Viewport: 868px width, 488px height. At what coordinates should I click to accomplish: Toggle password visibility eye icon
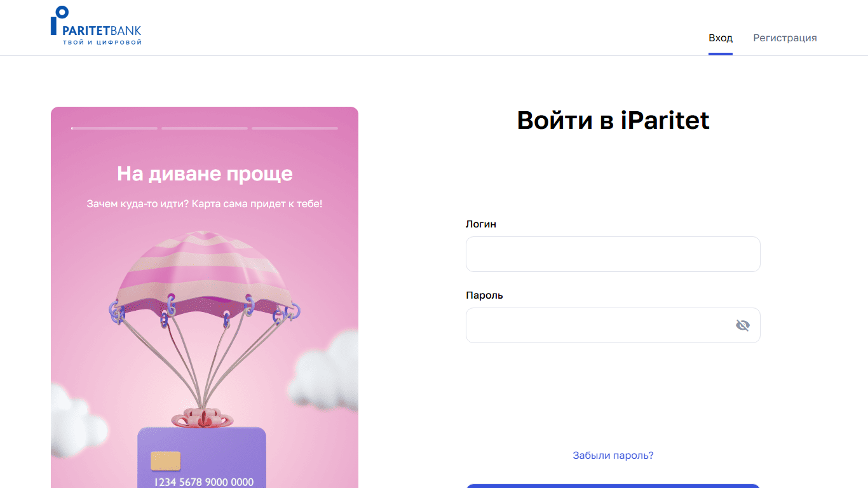[742, 325]
